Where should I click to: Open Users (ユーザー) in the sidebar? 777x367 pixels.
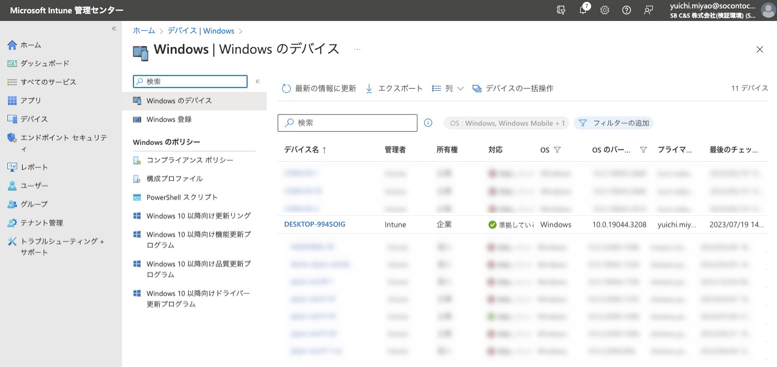coord(28,186)
